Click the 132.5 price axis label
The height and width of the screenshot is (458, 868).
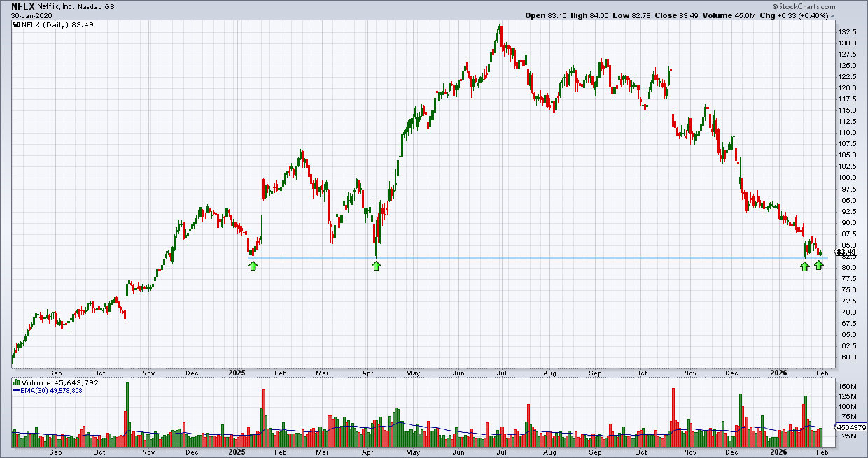847,32
